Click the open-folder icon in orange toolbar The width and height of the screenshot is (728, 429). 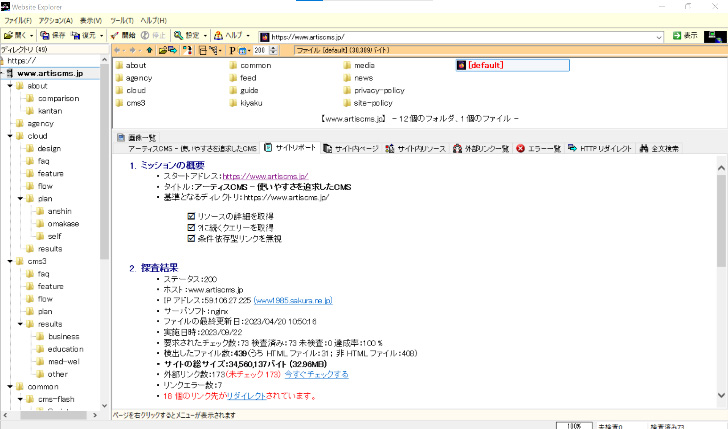click(162, 50)
